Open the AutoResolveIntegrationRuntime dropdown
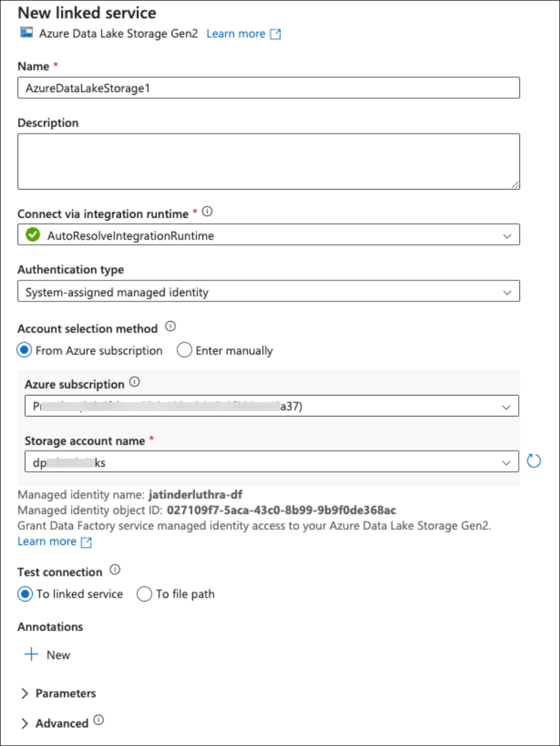 pyautogui.click(x=268, y=235)
